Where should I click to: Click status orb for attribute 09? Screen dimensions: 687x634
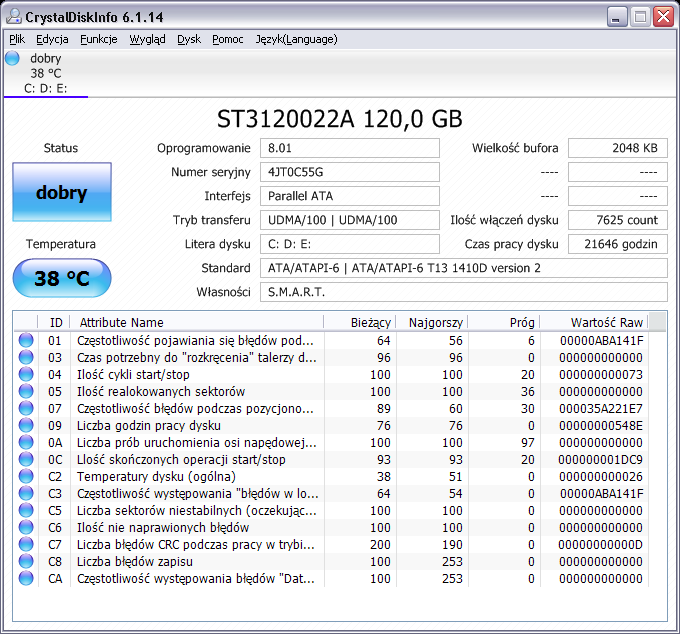point(26,425)
